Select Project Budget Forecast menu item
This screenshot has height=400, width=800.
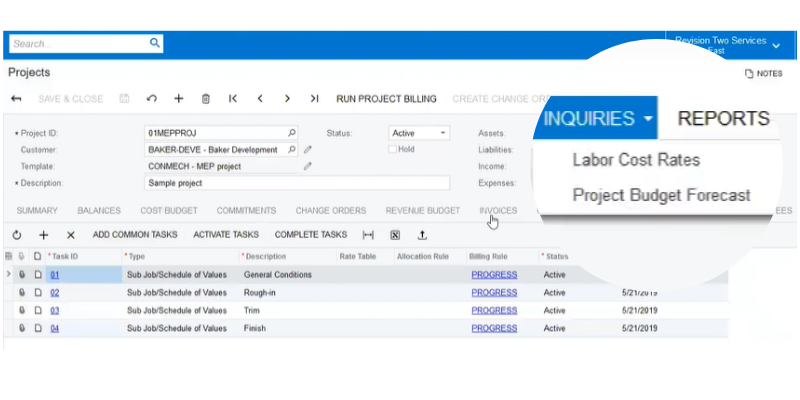pos(661,195)
